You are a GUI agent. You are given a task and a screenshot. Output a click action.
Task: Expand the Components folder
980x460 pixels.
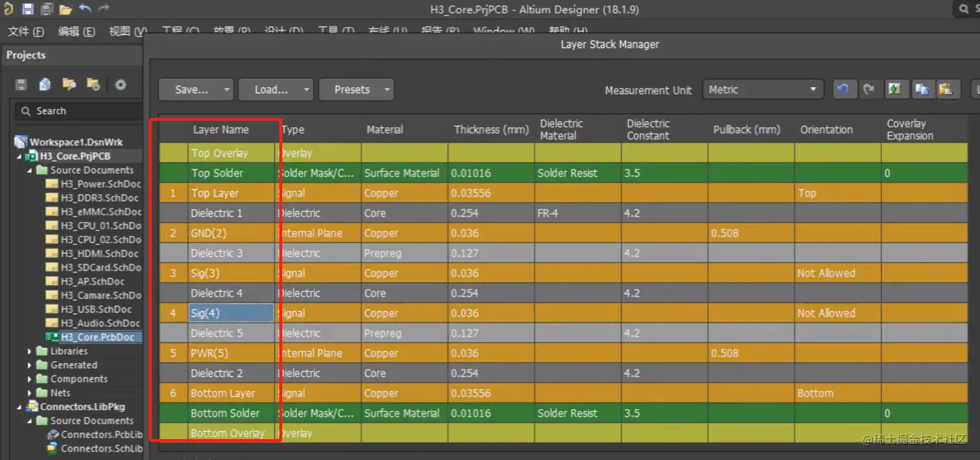pyautogui.click(x=29, y=379)
